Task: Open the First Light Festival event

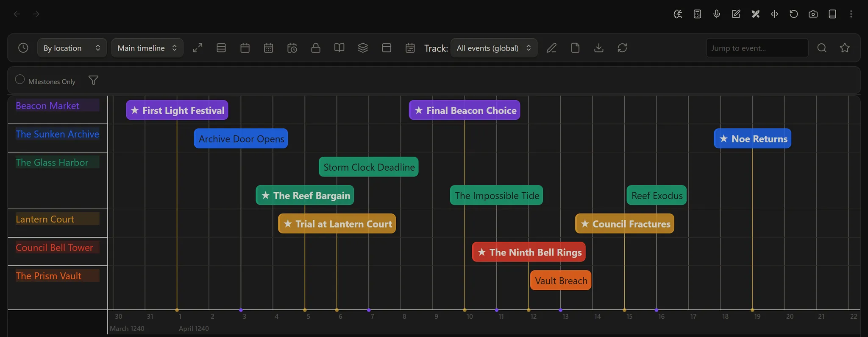Action: pos(177,110)
